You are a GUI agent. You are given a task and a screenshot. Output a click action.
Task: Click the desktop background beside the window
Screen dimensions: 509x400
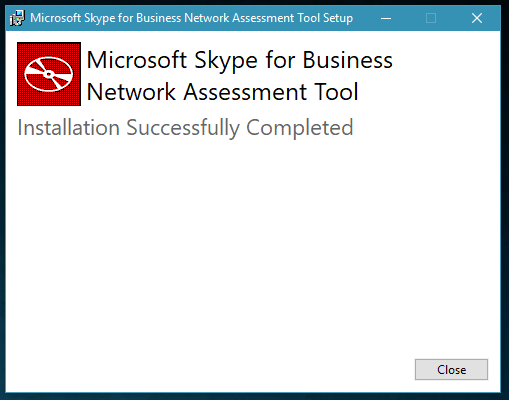pyautogui.click(x=505, y=200)
